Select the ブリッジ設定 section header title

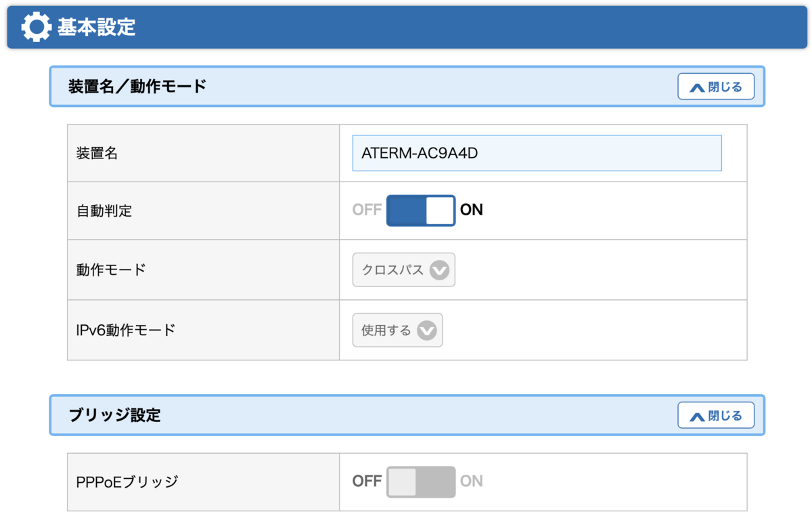(115, 414)
